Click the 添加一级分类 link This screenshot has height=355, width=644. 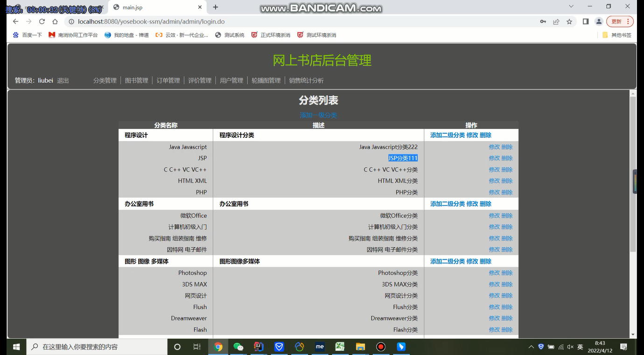pyautogui.click(x=318, y=115)
